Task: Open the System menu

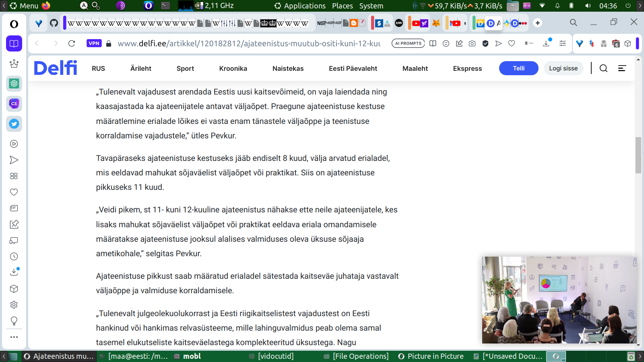Action: tap(371, 6)
